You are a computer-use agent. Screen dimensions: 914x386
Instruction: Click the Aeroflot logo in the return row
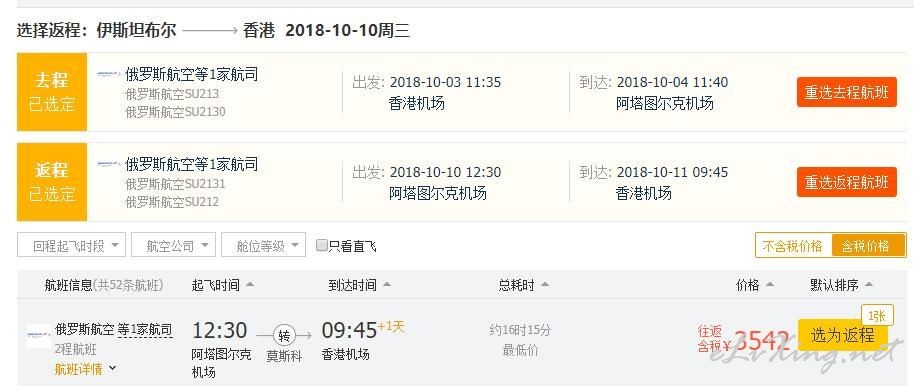pyautogui.click(x=109, y=164)
